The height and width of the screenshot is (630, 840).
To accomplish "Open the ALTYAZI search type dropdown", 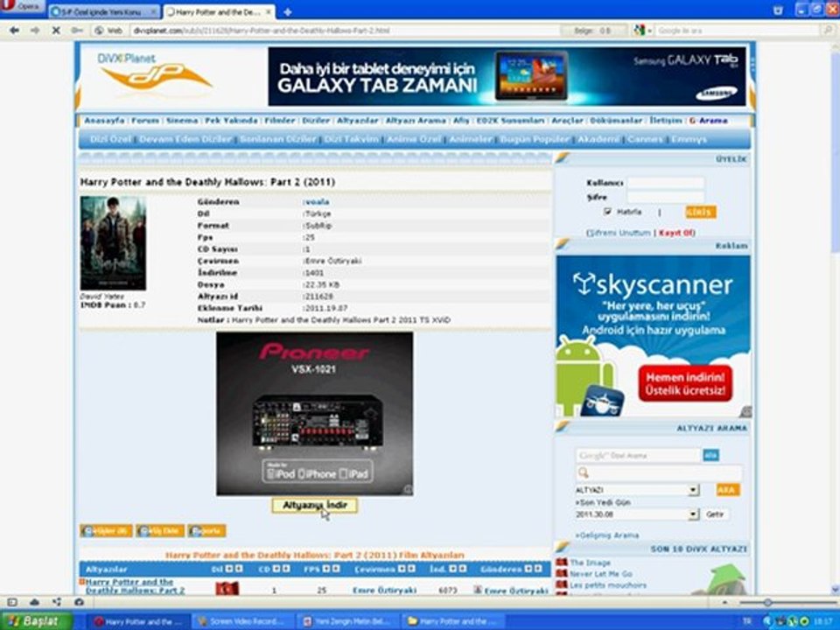I will point(637,490).
